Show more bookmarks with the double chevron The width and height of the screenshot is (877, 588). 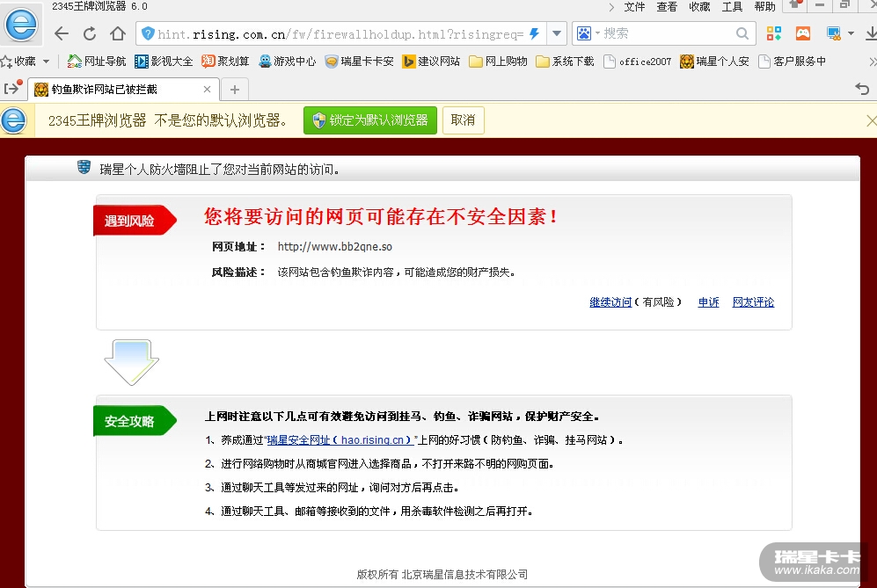coord(872,62)
